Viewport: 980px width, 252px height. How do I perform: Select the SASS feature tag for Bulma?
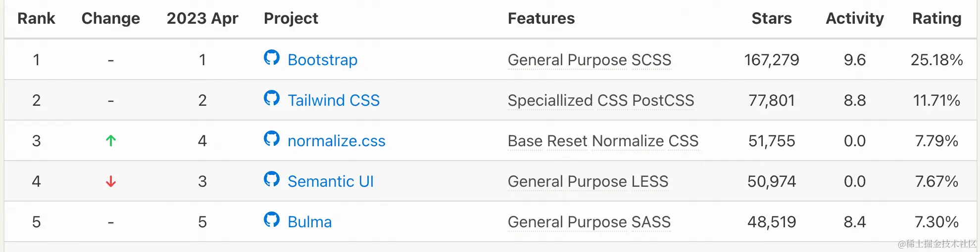pos(651,222)
